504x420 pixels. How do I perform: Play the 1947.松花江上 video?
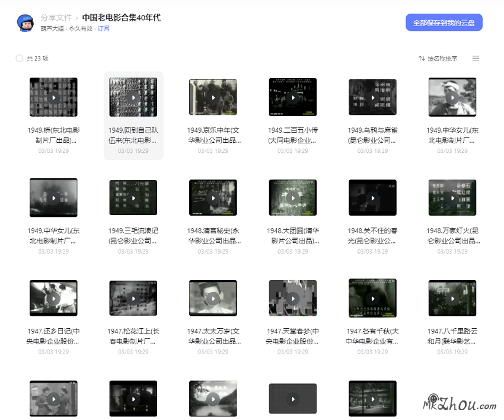pos(133,297)
